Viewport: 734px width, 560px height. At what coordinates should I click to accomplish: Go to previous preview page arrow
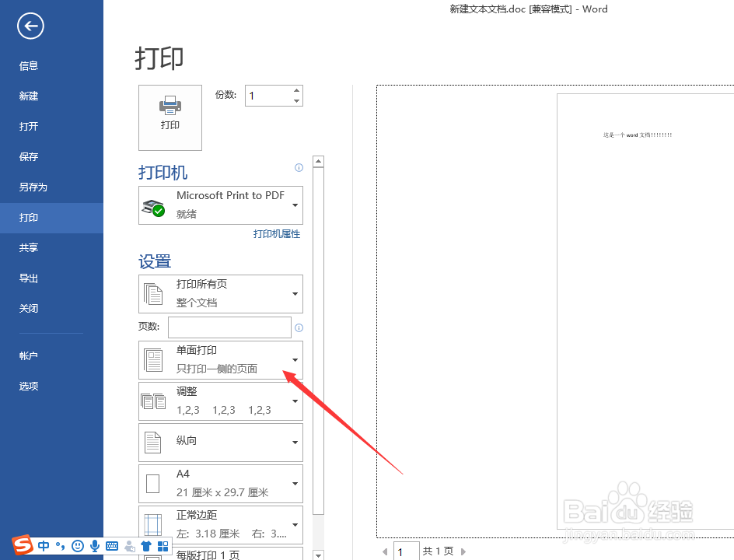[385, 551]
